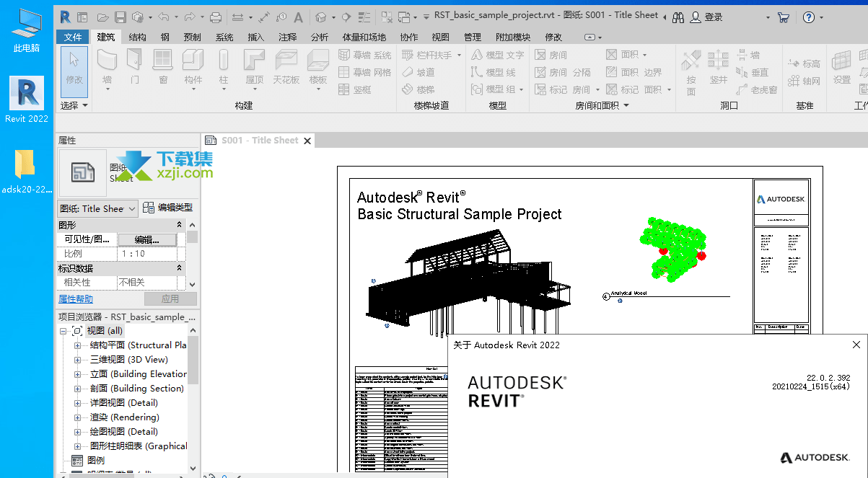Open the default 3D view house icon
This screenshot has height=478, width=868.
[x=321, y=17]
